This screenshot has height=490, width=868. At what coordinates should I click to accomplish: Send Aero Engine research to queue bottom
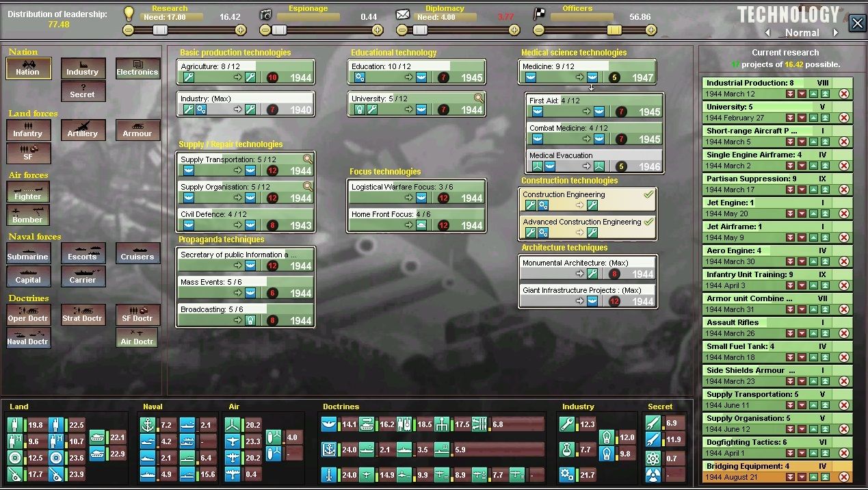click(x=790, y=261)
